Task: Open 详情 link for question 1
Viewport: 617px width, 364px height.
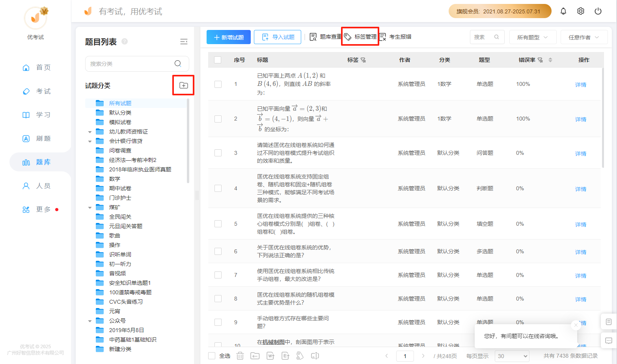Action: click(x=581, y=85)
